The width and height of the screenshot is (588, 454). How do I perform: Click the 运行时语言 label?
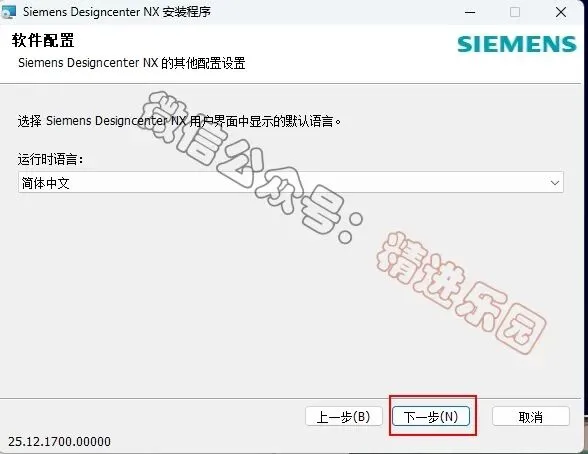[x=50, y=159]
